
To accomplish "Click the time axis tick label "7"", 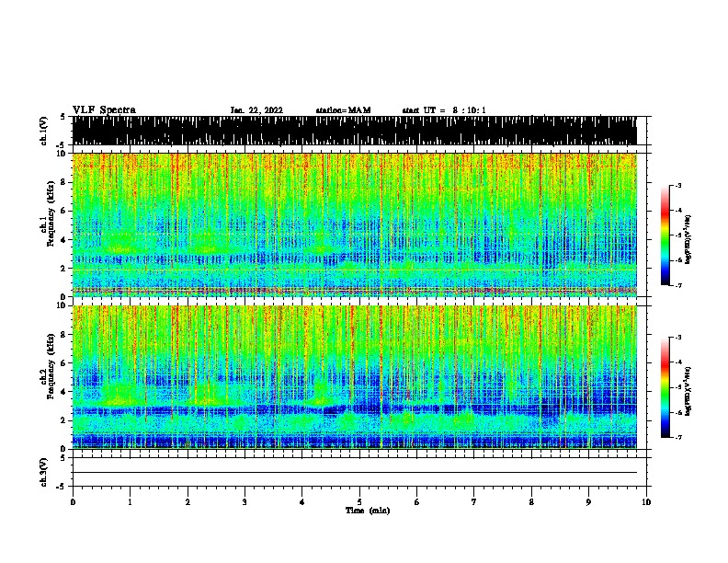I will pos(474,502).
